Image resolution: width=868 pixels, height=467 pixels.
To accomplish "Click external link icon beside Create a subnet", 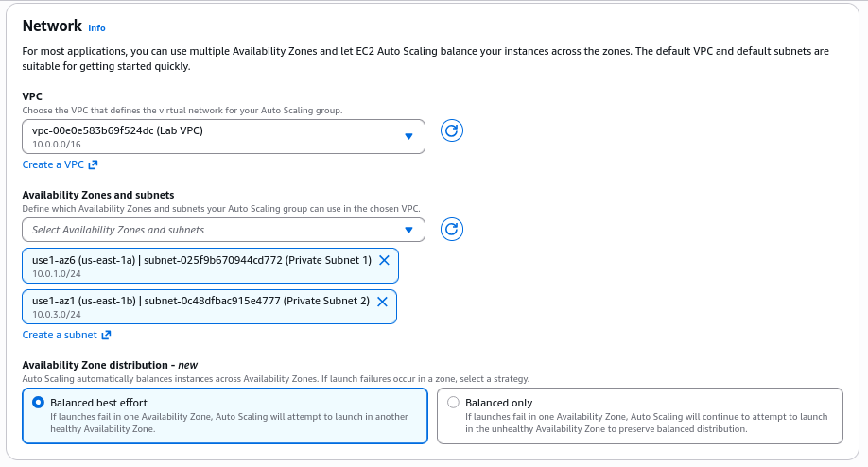I will (x=106, y=335).
